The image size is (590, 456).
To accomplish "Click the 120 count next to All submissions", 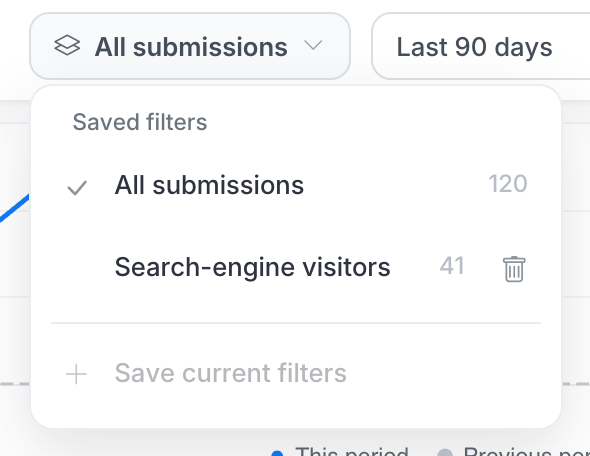I will coord(508,184).
